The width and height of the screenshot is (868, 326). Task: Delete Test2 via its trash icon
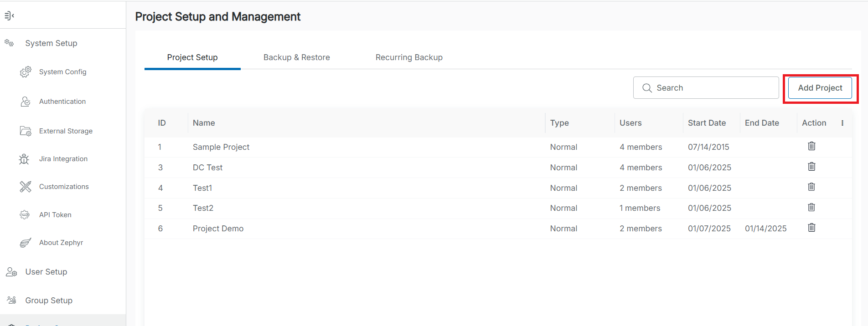coord(811,208)
